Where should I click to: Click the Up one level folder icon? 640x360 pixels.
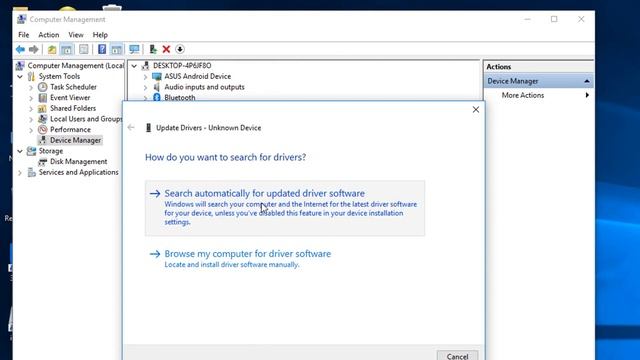[52, 49]
